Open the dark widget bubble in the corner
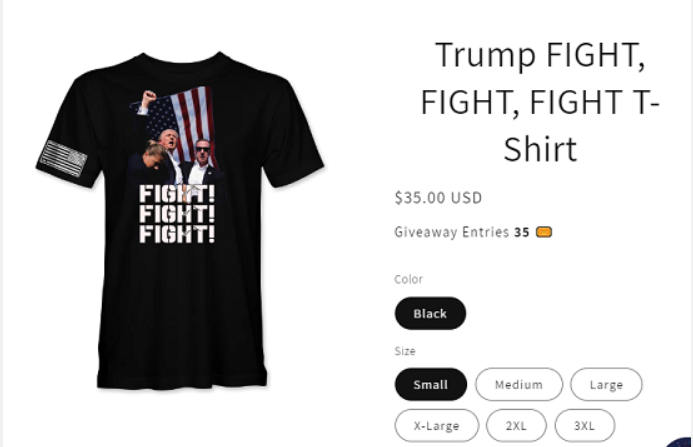 [681, 442]
